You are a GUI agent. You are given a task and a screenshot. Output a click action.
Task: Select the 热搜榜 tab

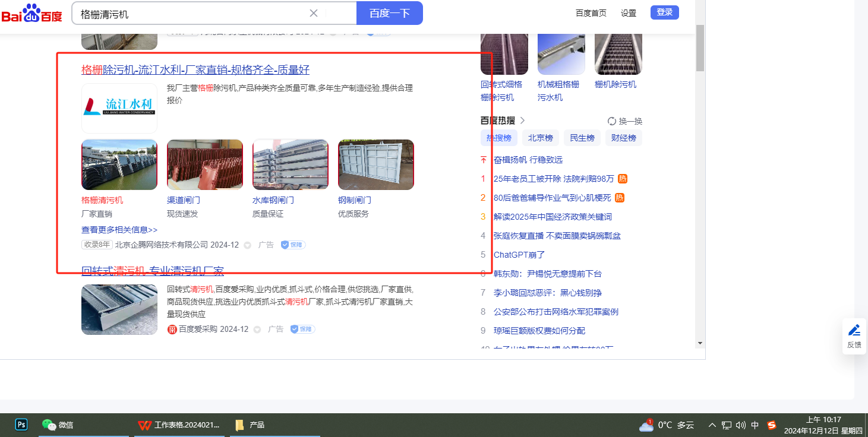click(x=499, y=138)
